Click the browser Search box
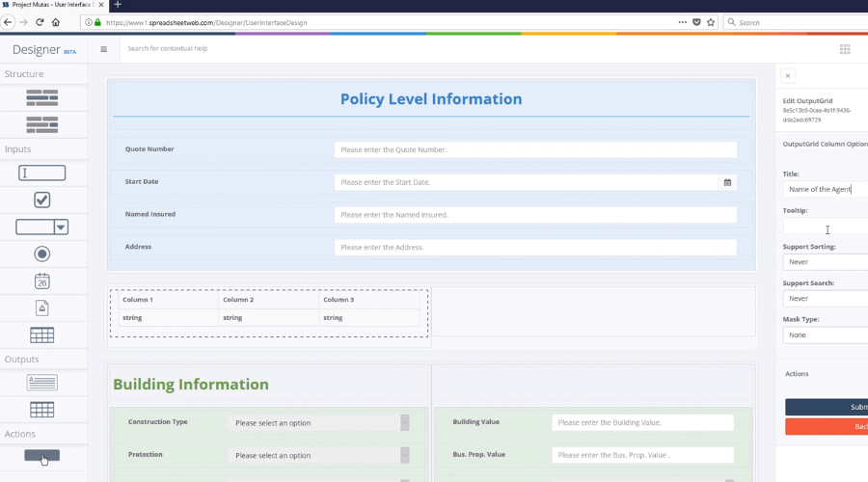Screen dimensions: 868x482 pyautogui.click(x=796, y=23)
